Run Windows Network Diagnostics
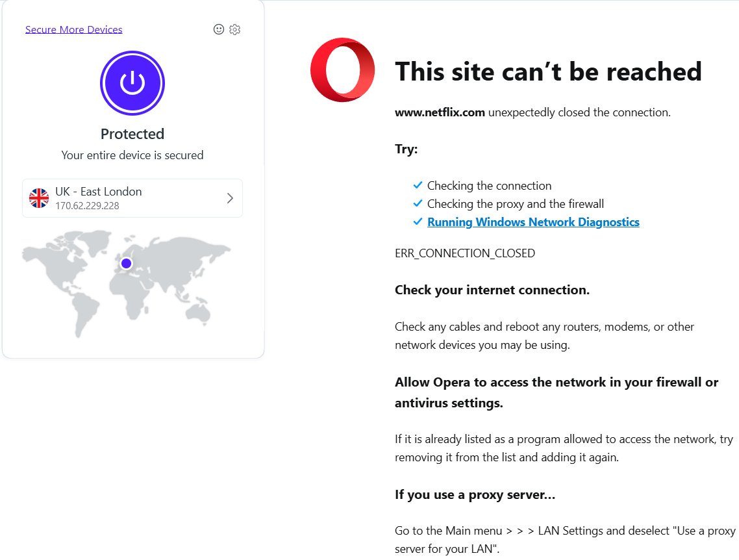Screen dimensions: 739x560 pyautogui.click(x=532, y=222)
